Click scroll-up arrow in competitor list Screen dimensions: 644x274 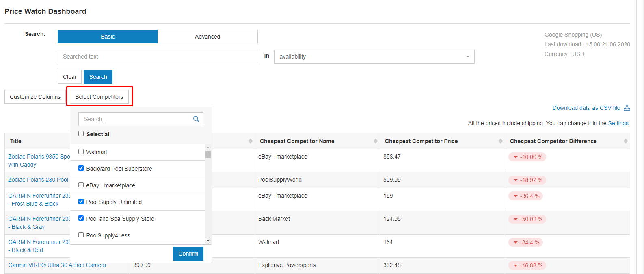pos(208,148)
